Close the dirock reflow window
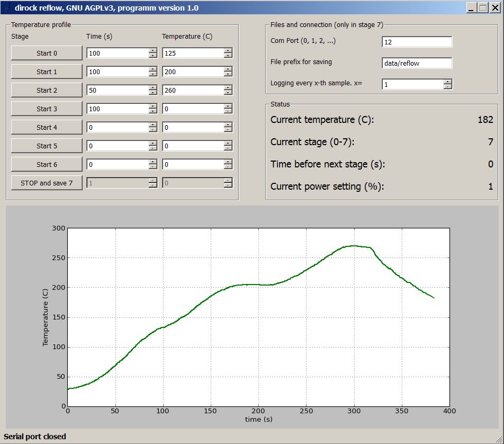 pyautogui.click(x=495, y=8)
